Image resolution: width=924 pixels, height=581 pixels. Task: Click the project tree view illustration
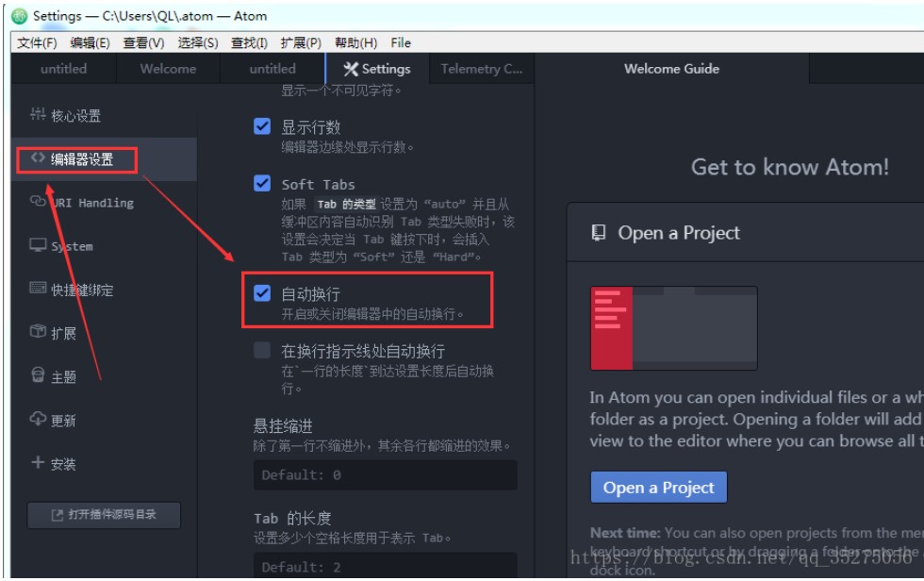673,328
